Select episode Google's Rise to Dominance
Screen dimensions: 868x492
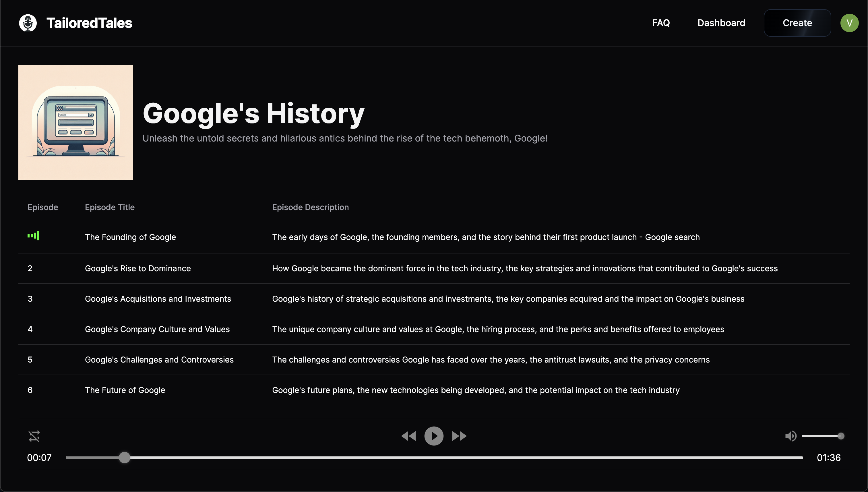coord(137,268)
